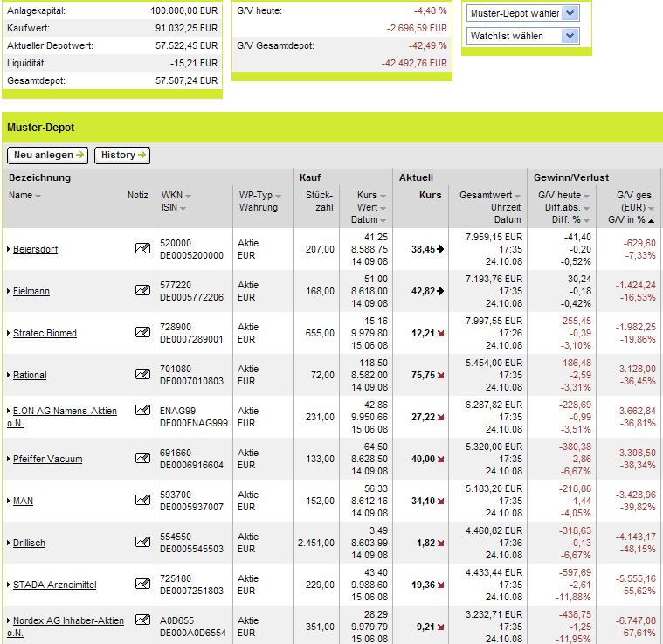Image resolution: width=663 pixels, height=644 pixels.
Task: Open note icon in Pfeiffer Vacuum row
Action: [x=142, y=459]
